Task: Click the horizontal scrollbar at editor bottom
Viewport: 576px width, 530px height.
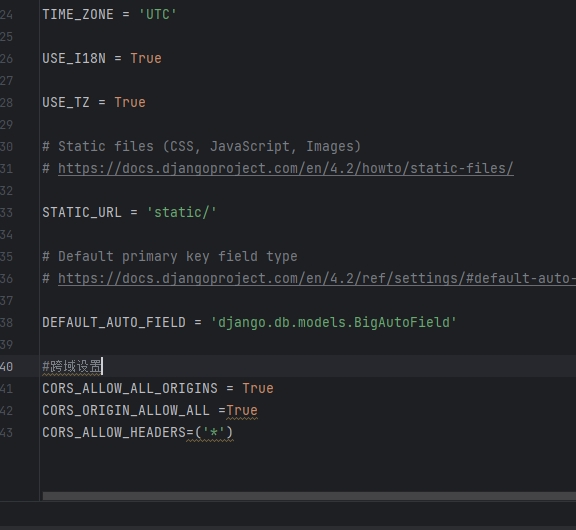Action: pyautogui.click(x=309, y=496)
